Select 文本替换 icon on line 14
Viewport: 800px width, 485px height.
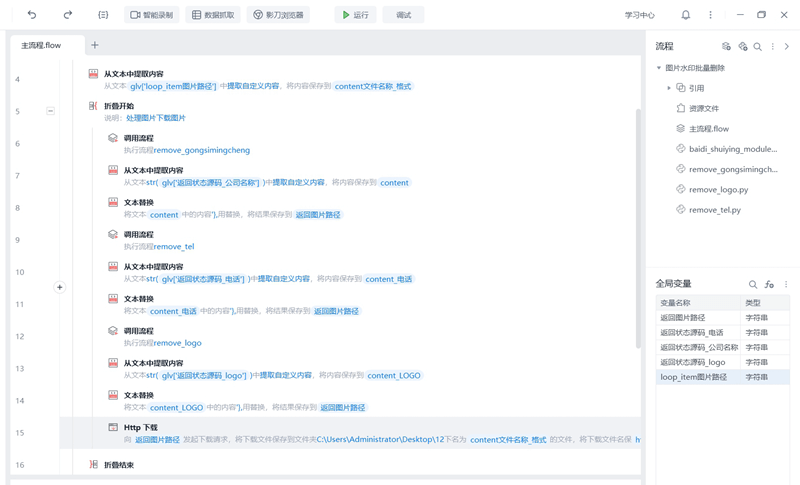[113, 395]
